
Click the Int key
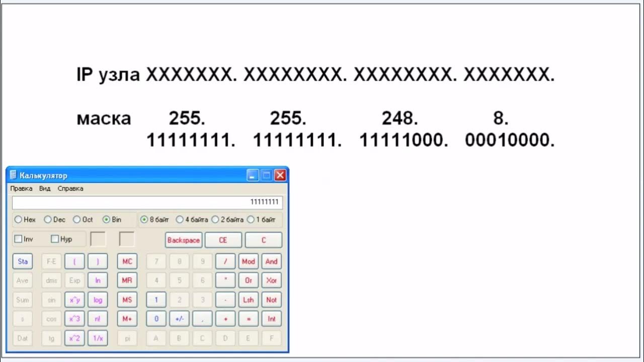[272, 319]
